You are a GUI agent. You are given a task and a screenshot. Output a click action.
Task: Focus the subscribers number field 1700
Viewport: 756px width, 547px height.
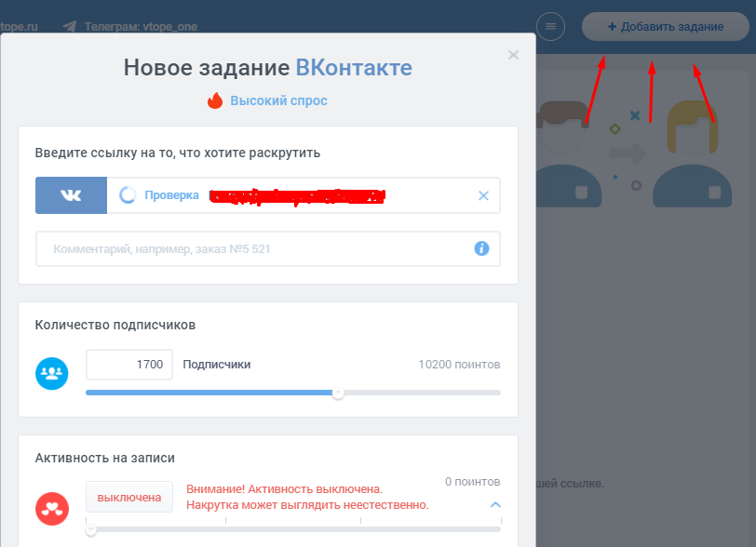pyautogui.click(x=129, y=365)
